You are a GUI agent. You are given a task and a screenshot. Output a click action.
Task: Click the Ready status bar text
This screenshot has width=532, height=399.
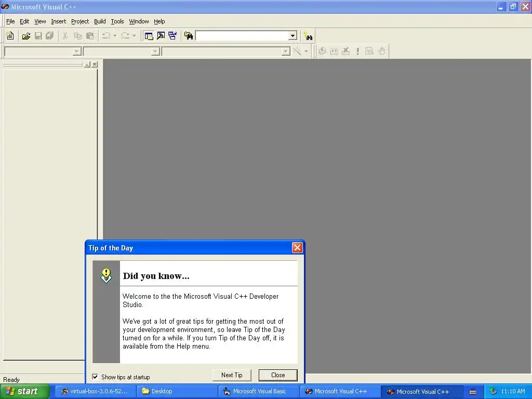(11, 379)
